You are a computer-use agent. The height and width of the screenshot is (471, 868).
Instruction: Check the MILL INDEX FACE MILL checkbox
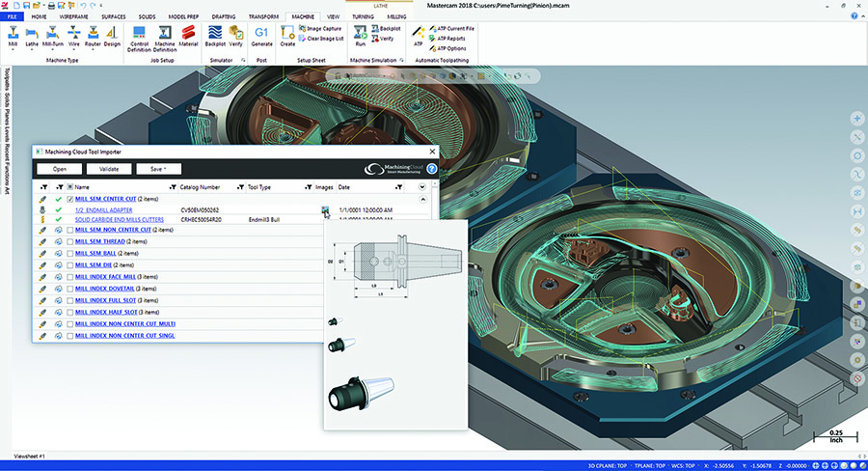pos(69,277)
